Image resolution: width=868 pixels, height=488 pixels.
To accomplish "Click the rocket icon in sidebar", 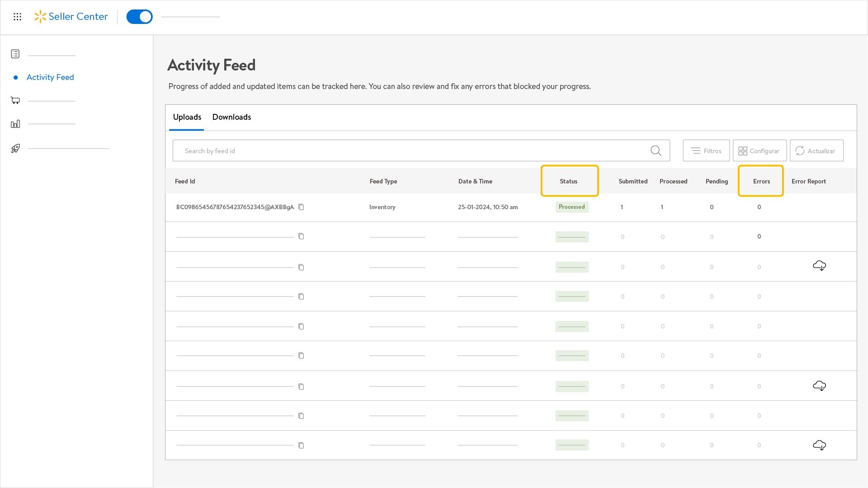I will click(x=15, y=148).
